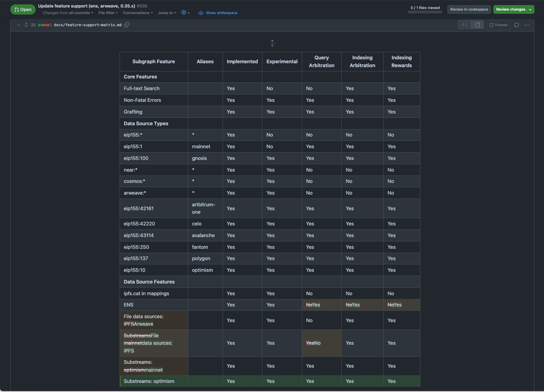Comment on this file
Screen dimensions: 544x392
tap(516, 25)
